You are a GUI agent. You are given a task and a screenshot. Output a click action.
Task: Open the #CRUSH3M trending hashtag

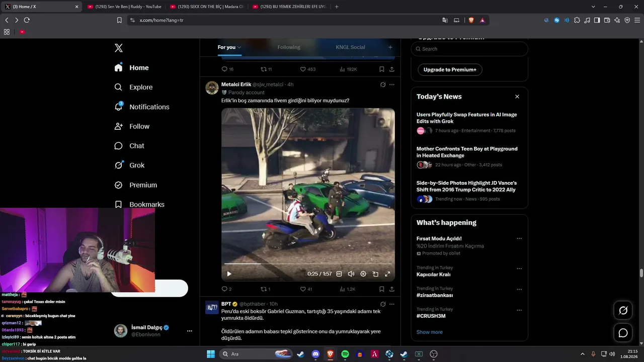click(431, 316)
